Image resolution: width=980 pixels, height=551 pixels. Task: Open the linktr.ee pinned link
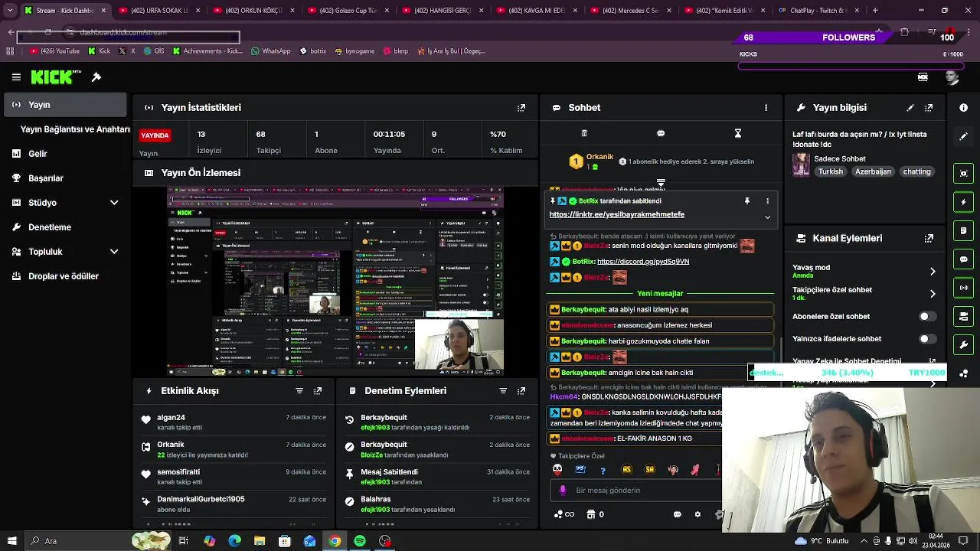(x=617, y=214)
